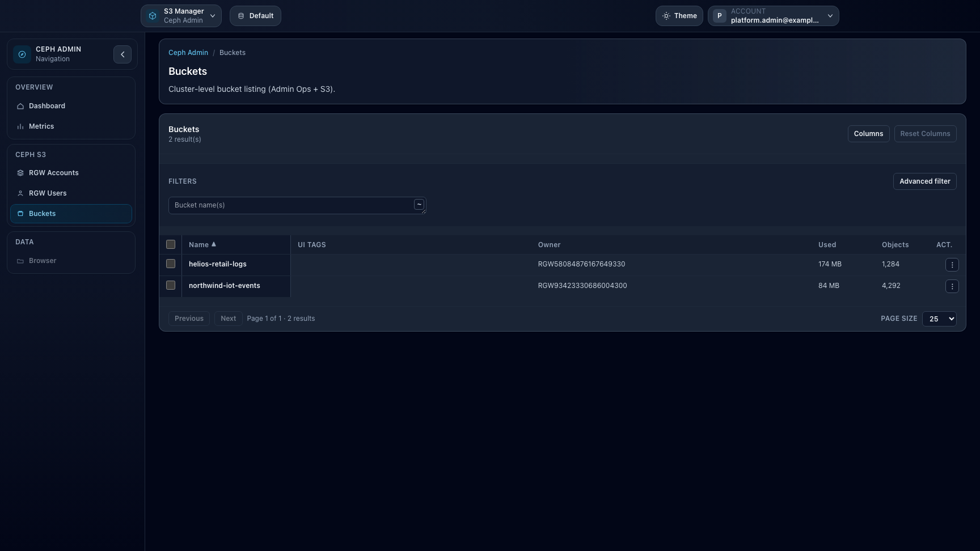Select the helios-retail-logs row checkbox
Viewport: 980px width, 551px height.
[x=170, y=264]
